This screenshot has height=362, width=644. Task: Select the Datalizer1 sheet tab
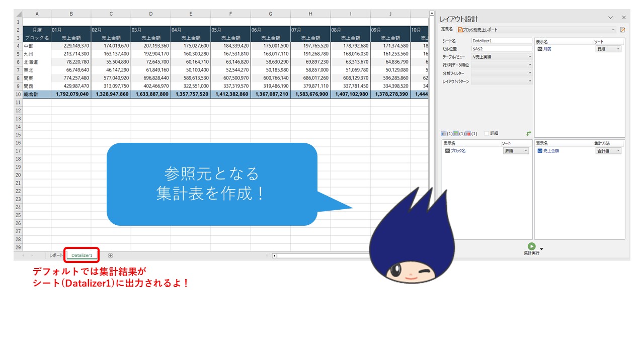[x=82, y=255]
